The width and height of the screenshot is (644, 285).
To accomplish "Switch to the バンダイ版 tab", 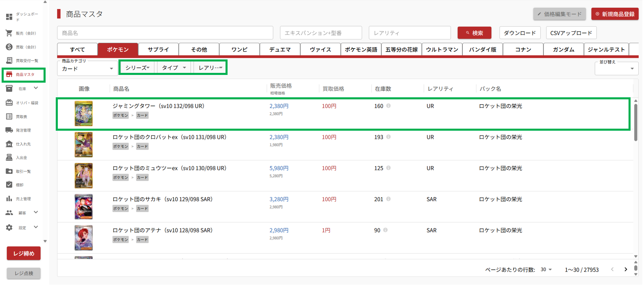I will (x=483, y=49).
